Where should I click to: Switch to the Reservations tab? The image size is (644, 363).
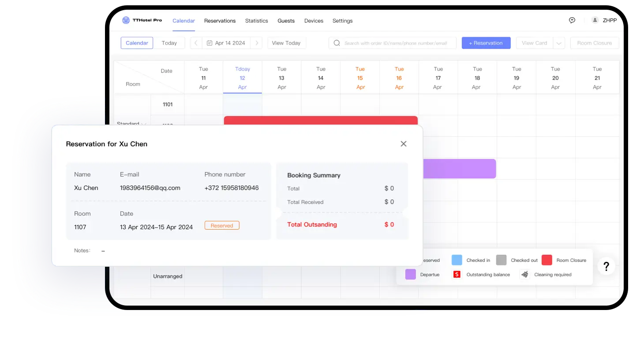220,21
